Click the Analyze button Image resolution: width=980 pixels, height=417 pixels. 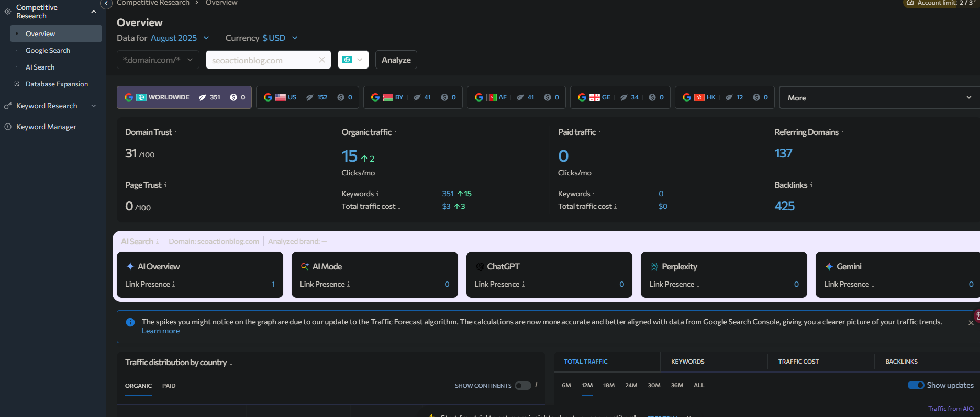pos(396,60)
